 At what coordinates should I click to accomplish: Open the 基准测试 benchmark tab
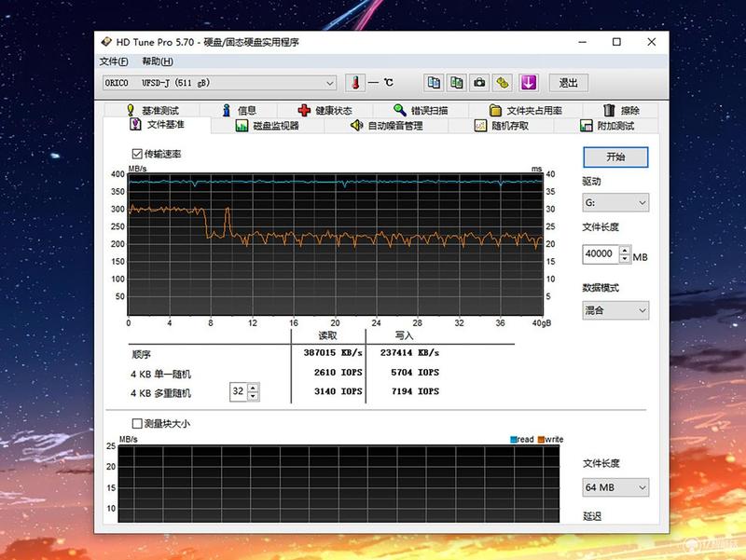[x=152, y=110]
